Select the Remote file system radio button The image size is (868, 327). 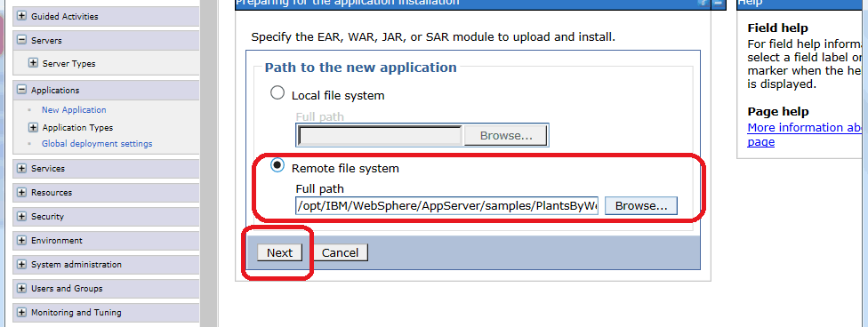277,165
